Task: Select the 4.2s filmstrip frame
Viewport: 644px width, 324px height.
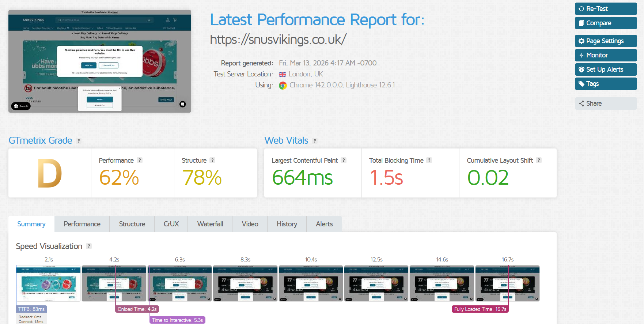Action: (x=114, y=283)
